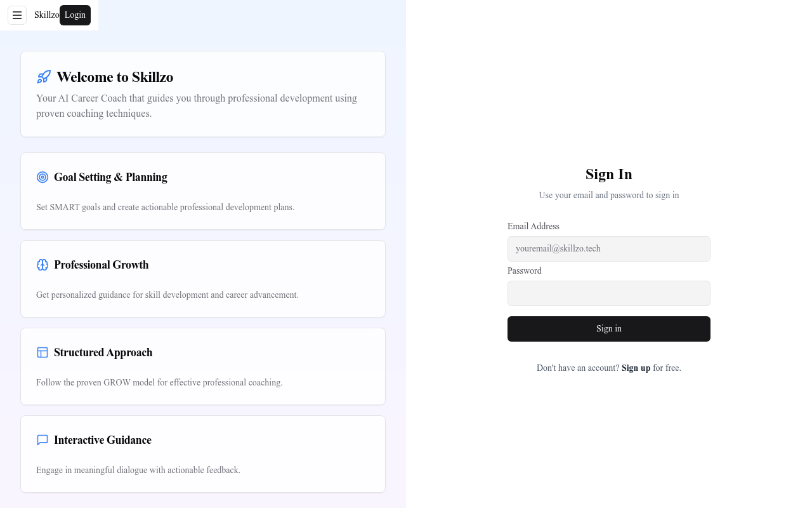Click the Welcome to Skillzo heading

pyautogui.click(x=115, y=77)
